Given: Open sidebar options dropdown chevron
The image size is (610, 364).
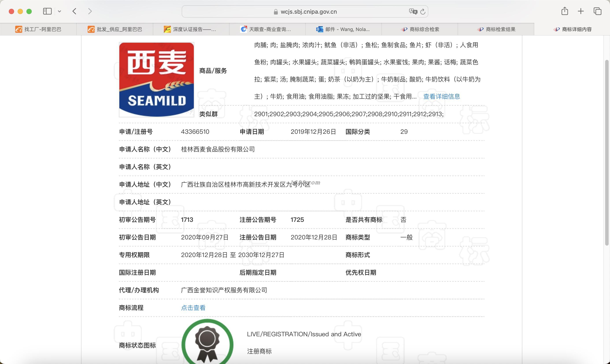Looking at the screenshot, I should coord(59,11).
